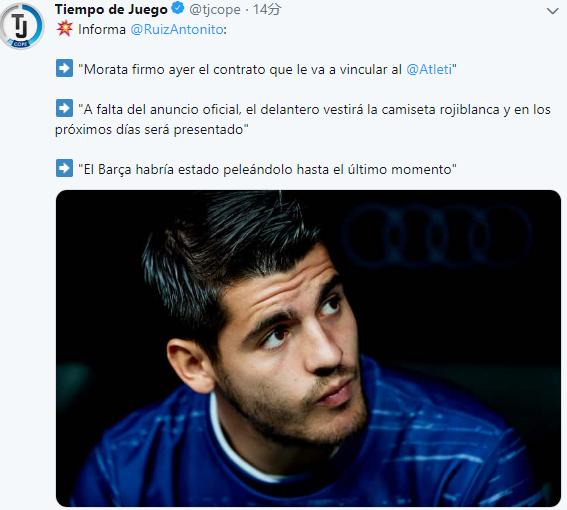The image size is (567, 510).
Task: Click the @tjcope handle
Action: (x=215, y=10)
